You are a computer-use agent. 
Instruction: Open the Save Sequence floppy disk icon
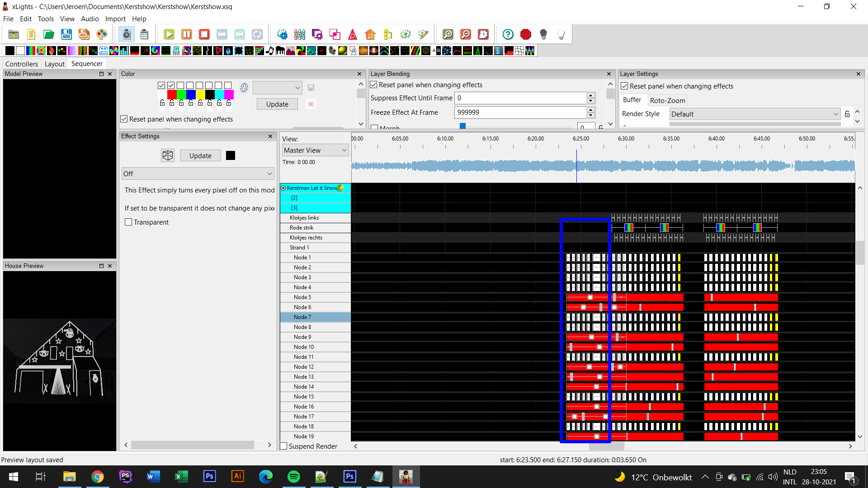[66, 34]
